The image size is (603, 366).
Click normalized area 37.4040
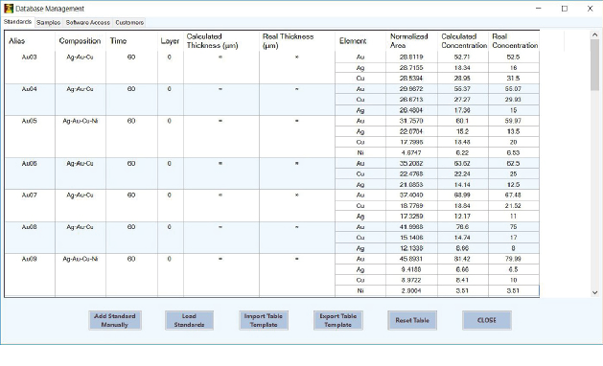tap(411, 195)
